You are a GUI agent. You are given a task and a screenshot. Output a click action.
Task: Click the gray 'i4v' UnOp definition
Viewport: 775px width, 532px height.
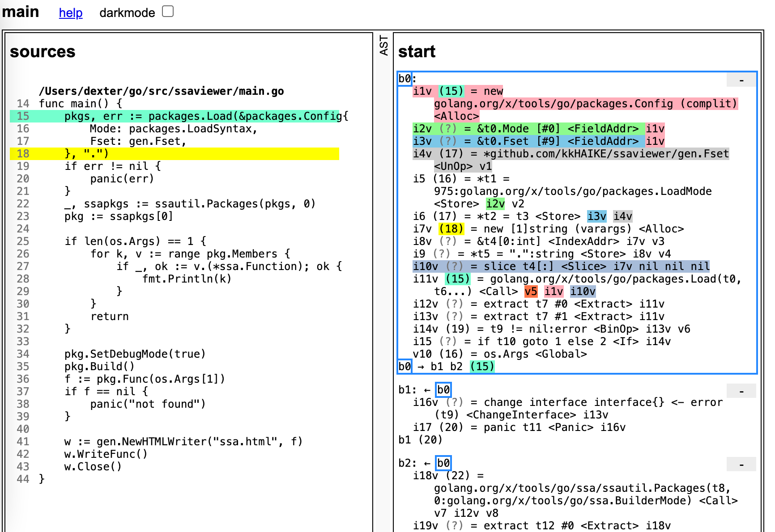[571, 160]
